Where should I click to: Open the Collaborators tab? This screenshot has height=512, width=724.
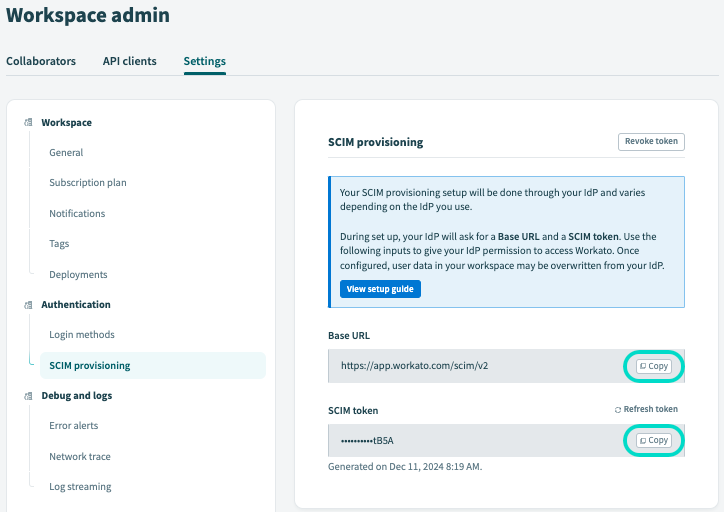(41, 61)
